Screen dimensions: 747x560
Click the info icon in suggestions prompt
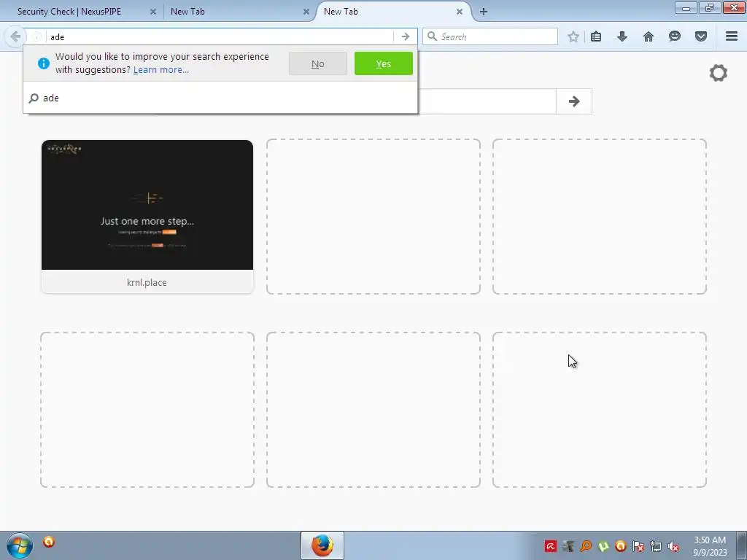(43, 63)
